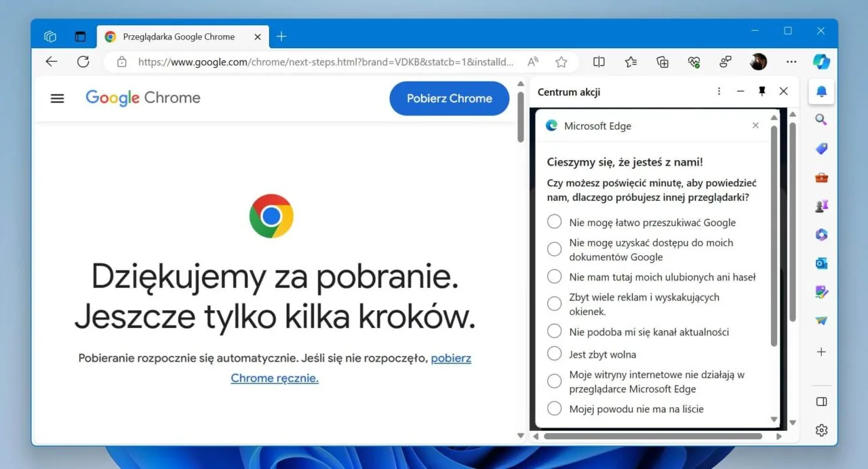868x469 pixels.
Task: Open Edge Settings and more ellipsis menu
Action: 791,62
